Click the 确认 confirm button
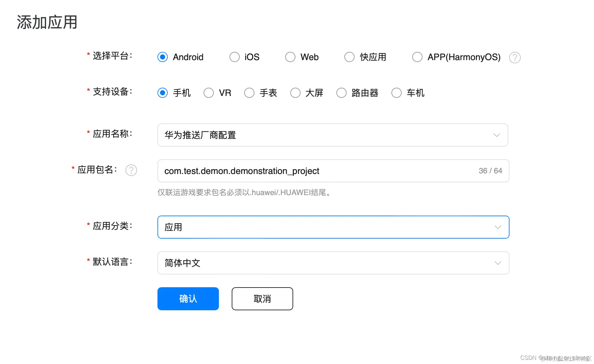This screenshot has width=594, height=364. pos(188,298)
